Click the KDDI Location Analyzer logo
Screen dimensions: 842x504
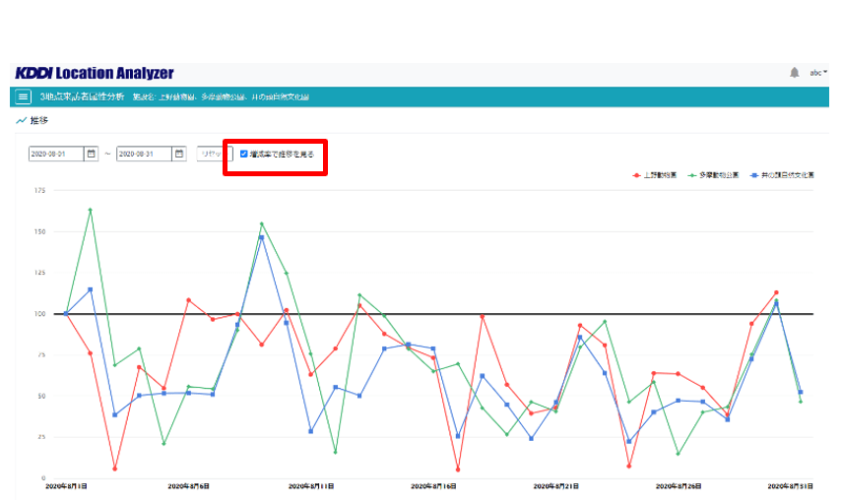coord(95,73)
